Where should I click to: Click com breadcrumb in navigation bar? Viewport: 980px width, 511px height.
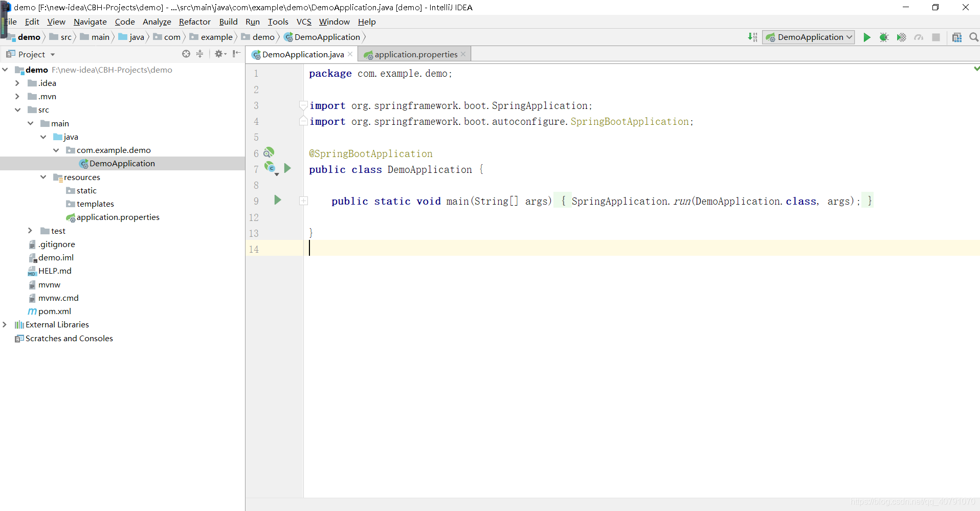(x=167, y=37)
